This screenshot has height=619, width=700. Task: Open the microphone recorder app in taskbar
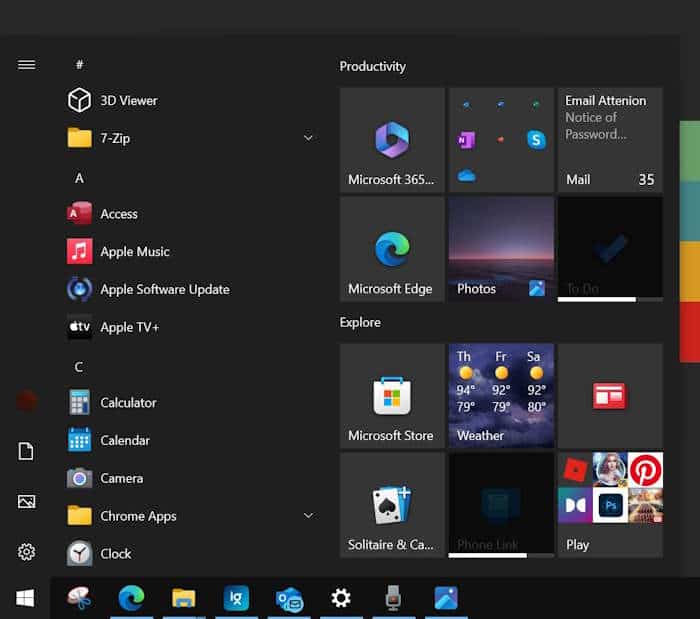(393, 598)
